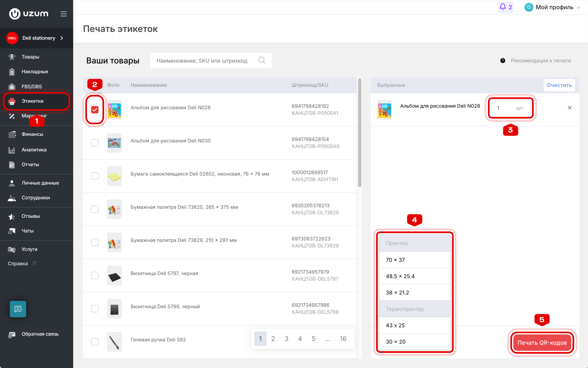Choose label size 48.5 × 25.4
The height and width of the screenshot is (368, 588).
coord(414,276)
